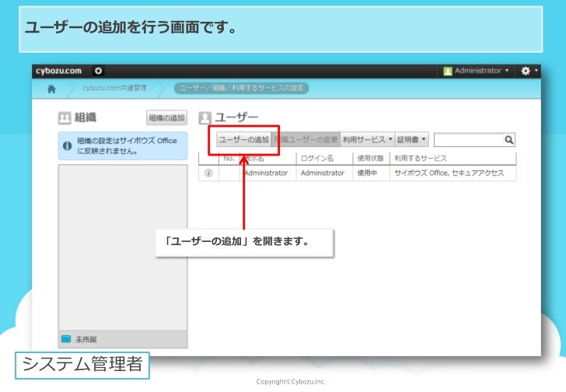
Task: Click the Administrator avatar icon in header
Action: 448,71
